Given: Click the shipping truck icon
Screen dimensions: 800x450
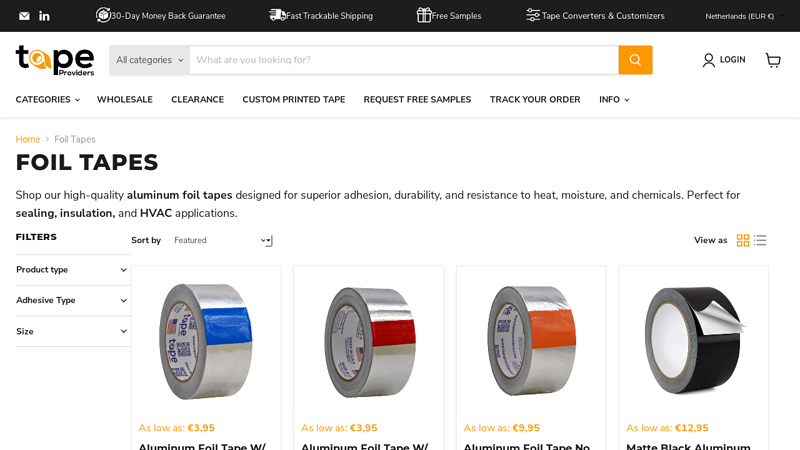Looking at the screenshot, I should (x=277, y=15).
